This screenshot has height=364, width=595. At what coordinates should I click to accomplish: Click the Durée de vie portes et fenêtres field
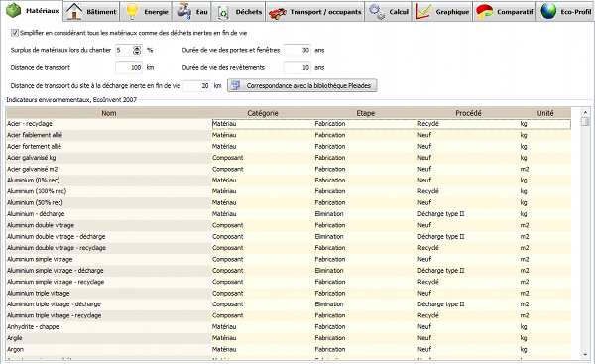click(297, 50)
